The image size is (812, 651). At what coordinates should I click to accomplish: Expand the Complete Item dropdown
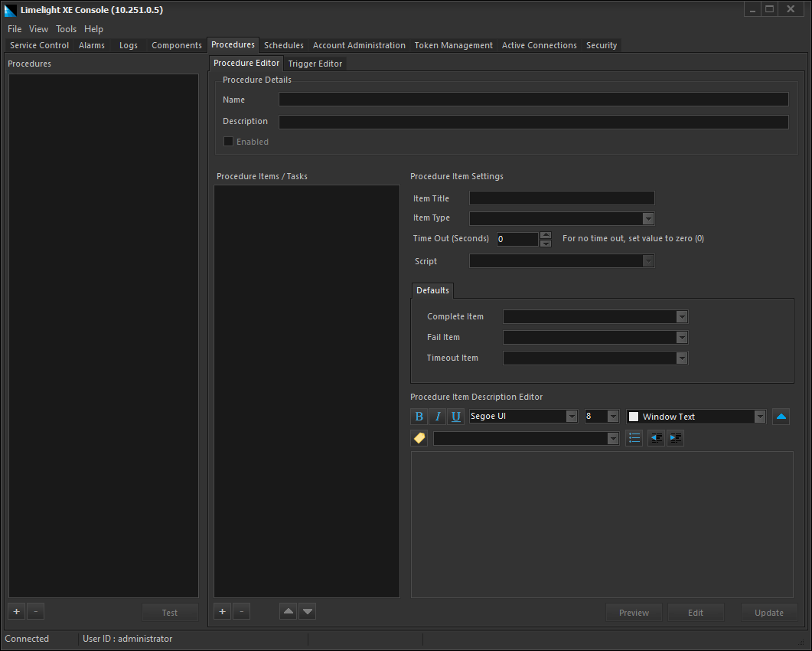point(682,316)
